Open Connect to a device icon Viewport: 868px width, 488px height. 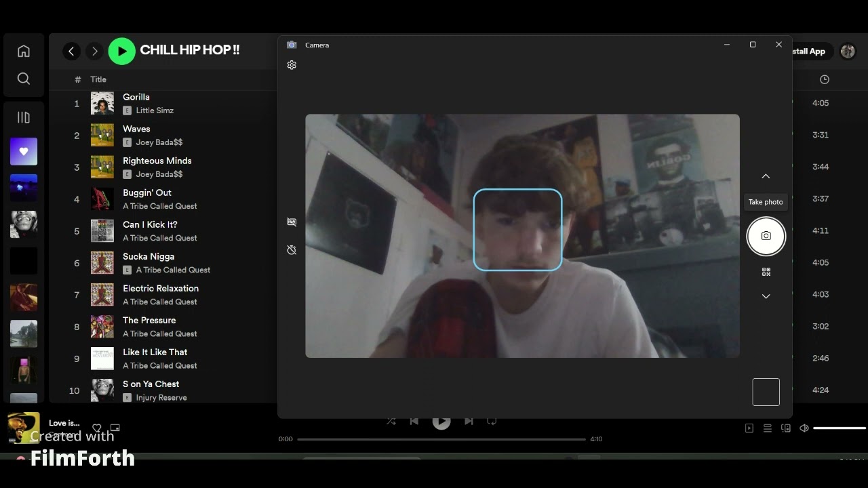[x=786, y=428]
